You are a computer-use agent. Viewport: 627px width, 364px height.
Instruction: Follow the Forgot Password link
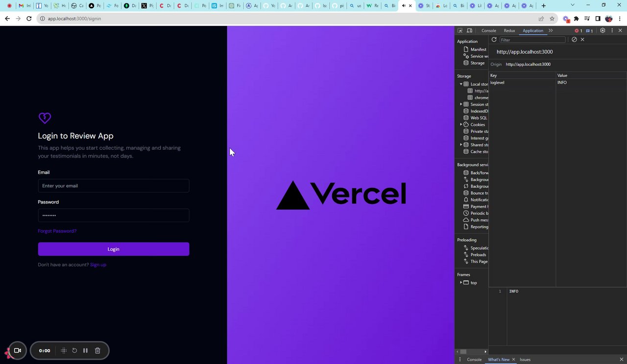[57, 231]
